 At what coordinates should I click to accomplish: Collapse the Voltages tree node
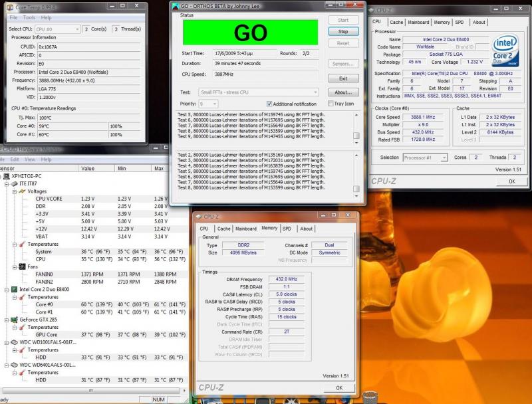(x=15, y=191)
